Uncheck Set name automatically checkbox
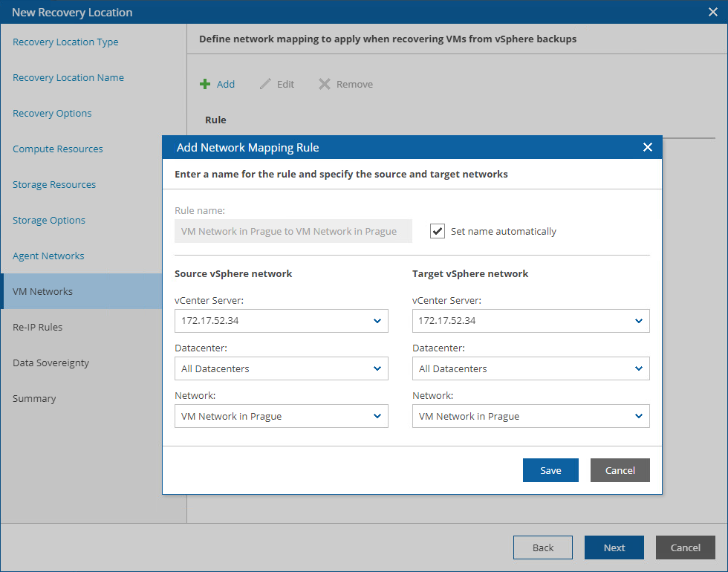 438,231
